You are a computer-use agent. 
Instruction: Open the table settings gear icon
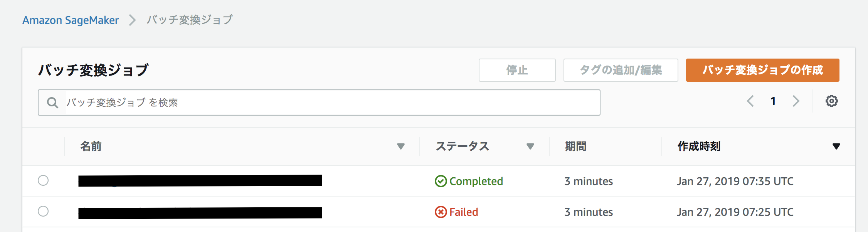click(832, 101)
